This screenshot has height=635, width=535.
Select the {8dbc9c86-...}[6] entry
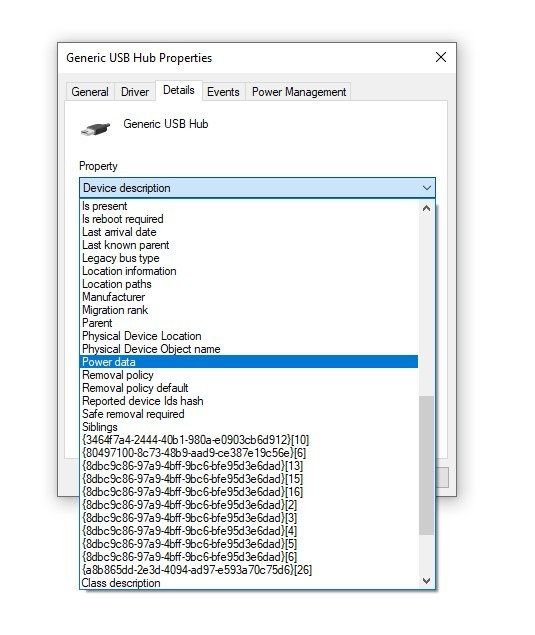tap(249, 557)
